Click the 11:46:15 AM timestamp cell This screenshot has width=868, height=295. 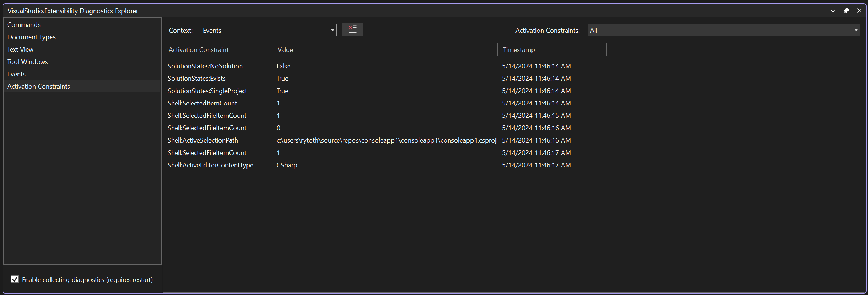coord(537,116)
